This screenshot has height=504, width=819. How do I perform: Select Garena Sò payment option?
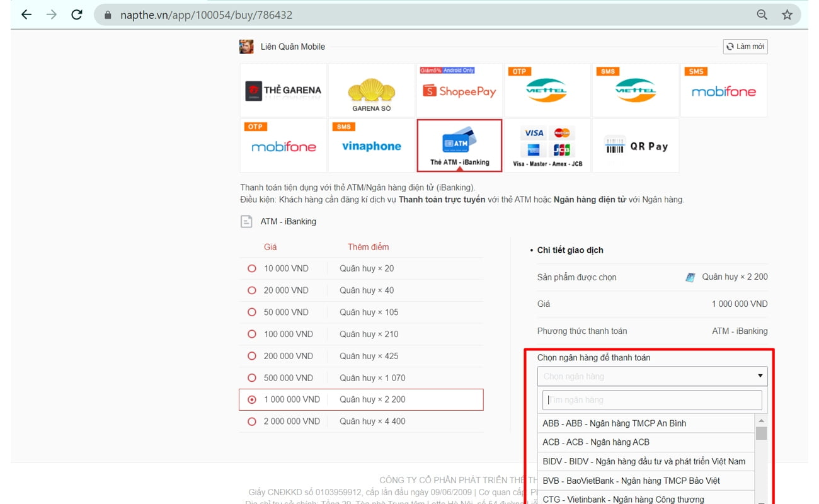(372, 90)
